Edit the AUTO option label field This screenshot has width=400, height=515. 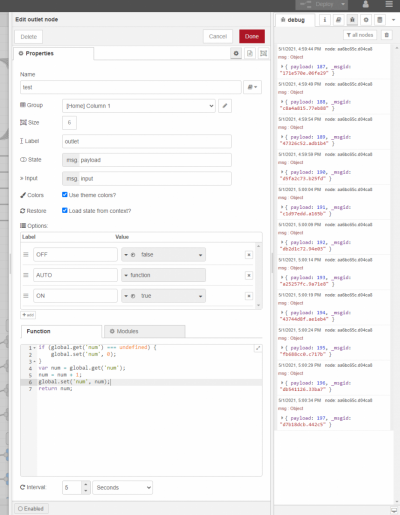75,275
